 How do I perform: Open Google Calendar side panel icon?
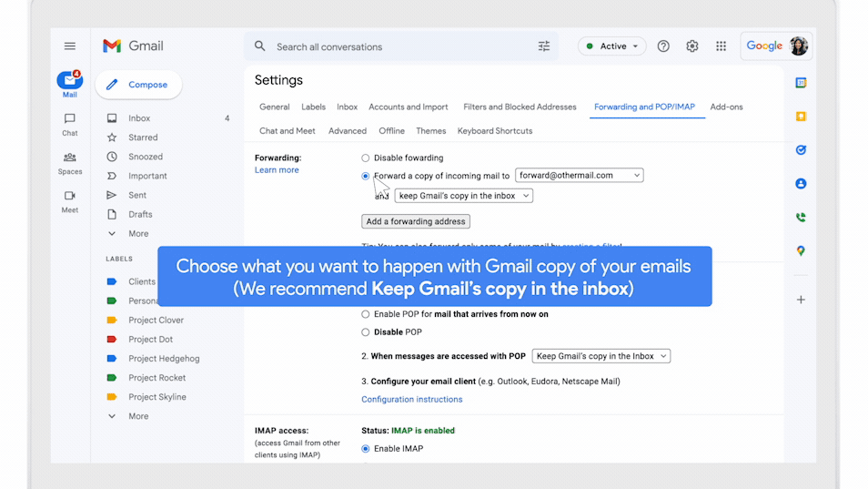801,83
